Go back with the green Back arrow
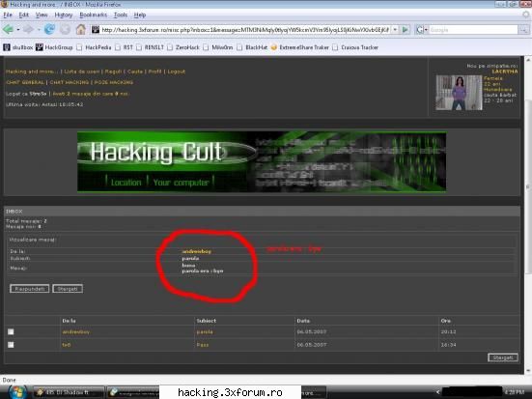The height and width of the screenshot is (399, 532). point(8,30)
